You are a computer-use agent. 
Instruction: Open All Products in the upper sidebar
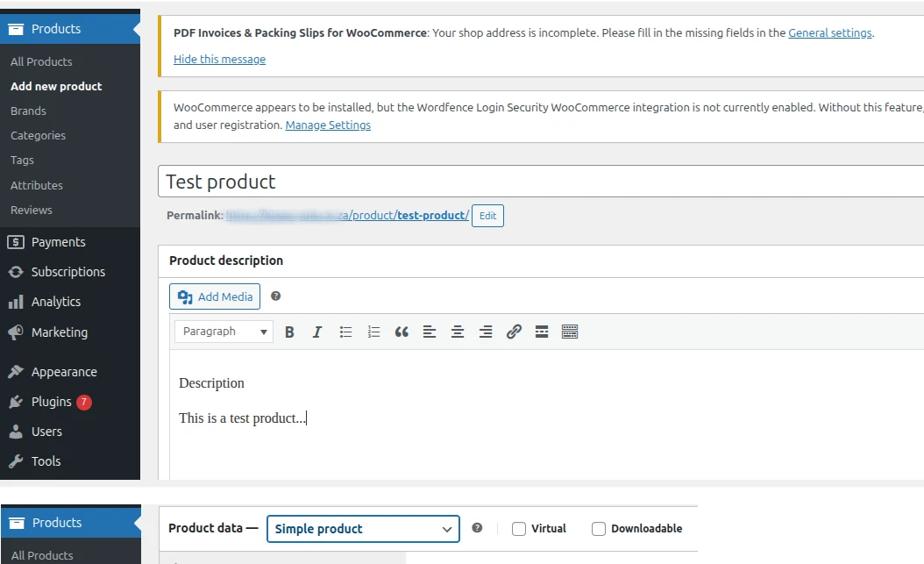click(x=41, y=62)
